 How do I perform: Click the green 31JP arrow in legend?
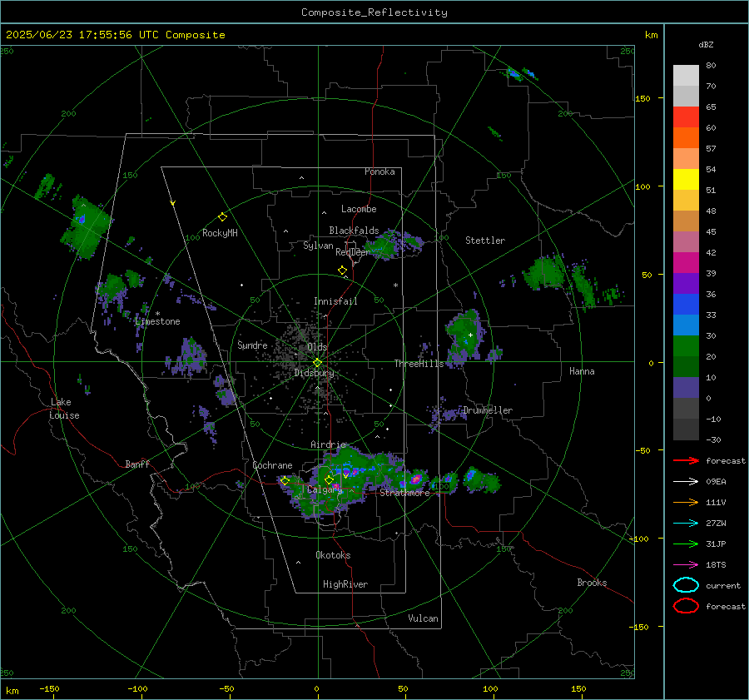(686, 544)
